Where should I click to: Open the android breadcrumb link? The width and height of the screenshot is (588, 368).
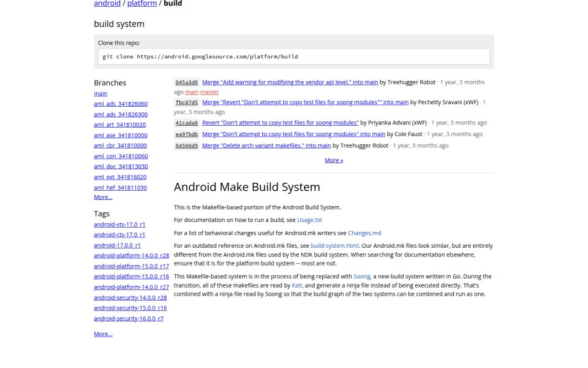(107, 4)
